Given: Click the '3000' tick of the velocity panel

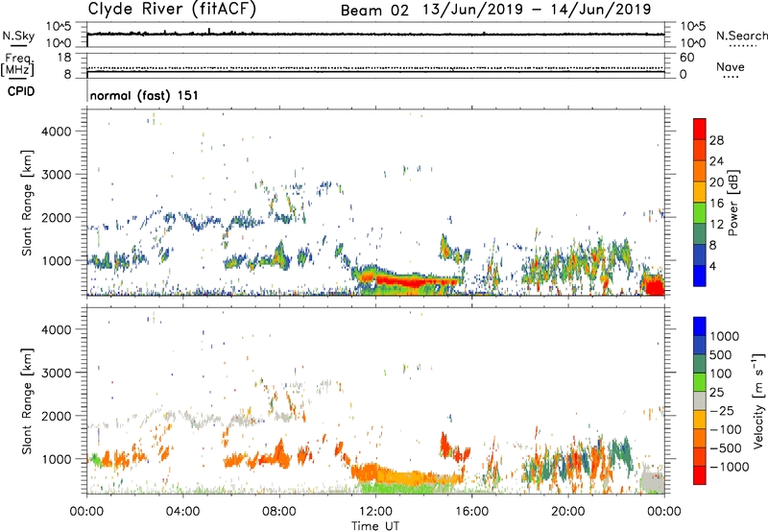Looking at the screenshot, I should click(57, 373).
